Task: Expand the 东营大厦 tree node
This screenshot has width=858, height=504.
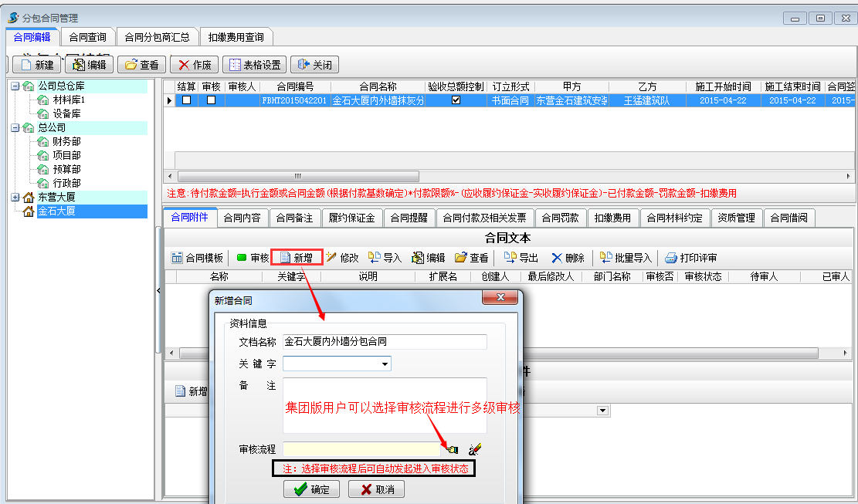Action: (15, 198)
